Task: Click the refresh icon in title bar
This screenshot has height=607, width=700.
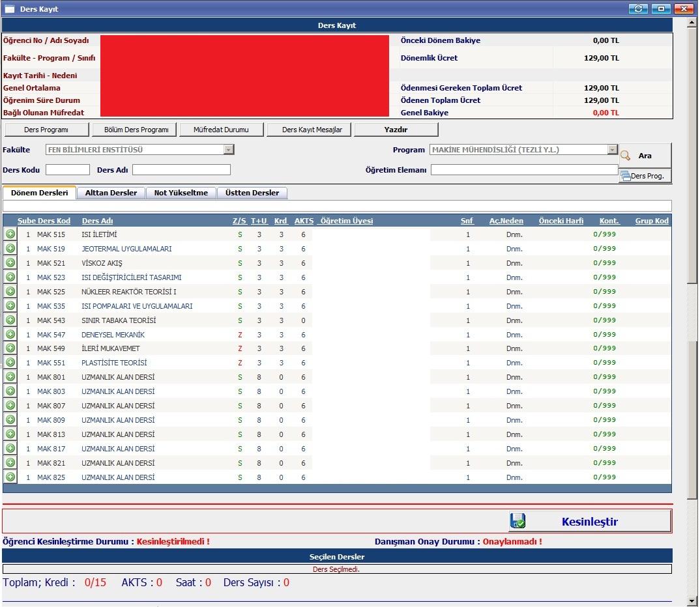Action: pos(638,8)
